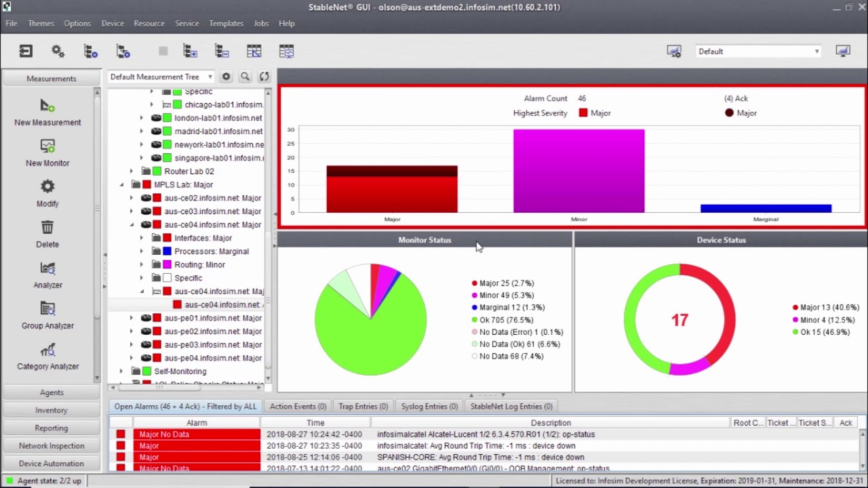
Task: Expand the Self-Monitoring node
Action: point(121,371)
